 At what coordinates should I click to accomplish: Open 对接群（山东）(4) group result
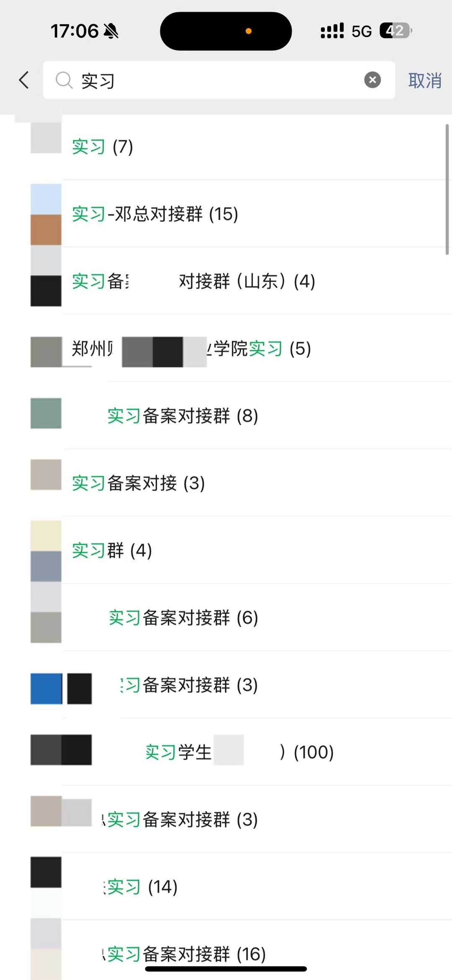tap(226, 281)
